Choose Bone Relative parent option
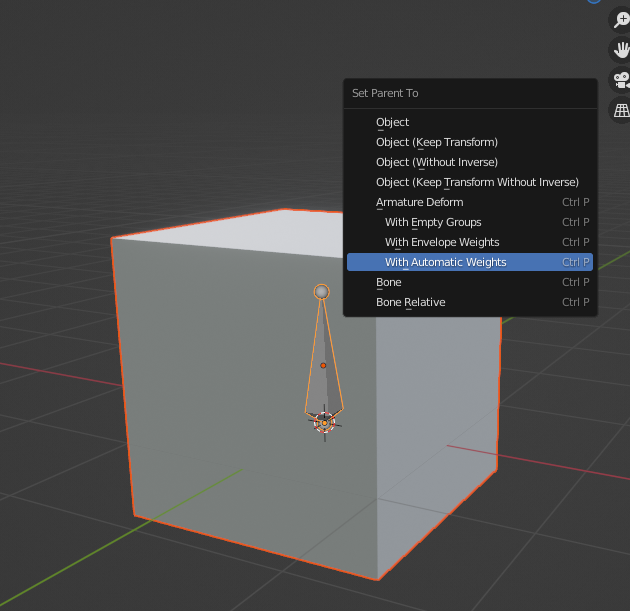630x611 pixels. 410,302
